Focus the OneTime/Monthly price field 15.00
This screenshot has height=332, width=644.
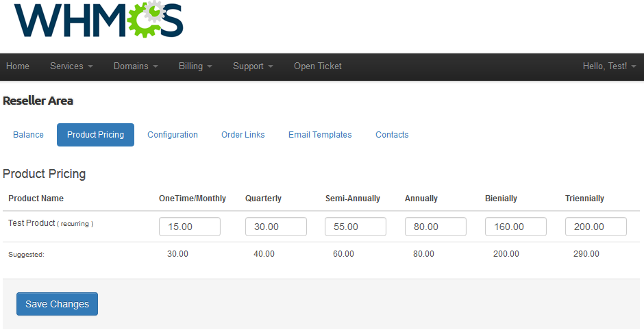pos(190,227)
